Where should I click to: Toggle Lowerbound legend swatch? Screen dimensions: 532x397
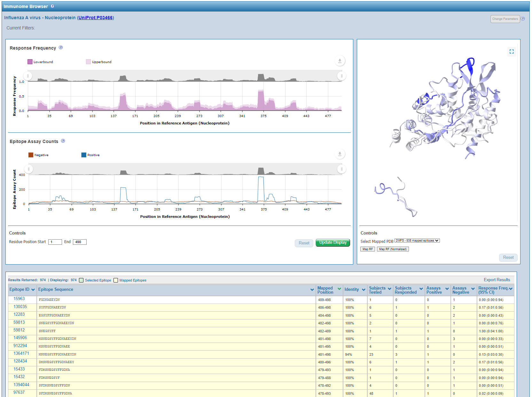click(30, 62)
